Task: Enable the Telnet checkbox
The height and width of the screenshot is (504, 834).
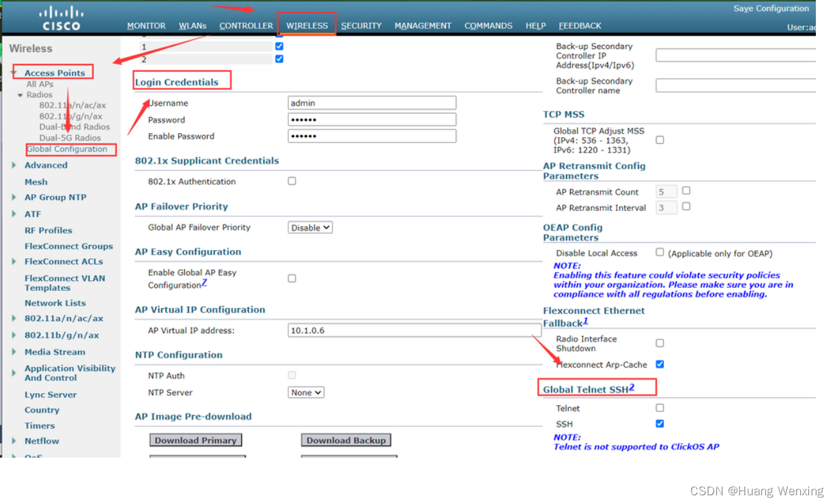Action: pyautogui.click(x=660, y=407)
